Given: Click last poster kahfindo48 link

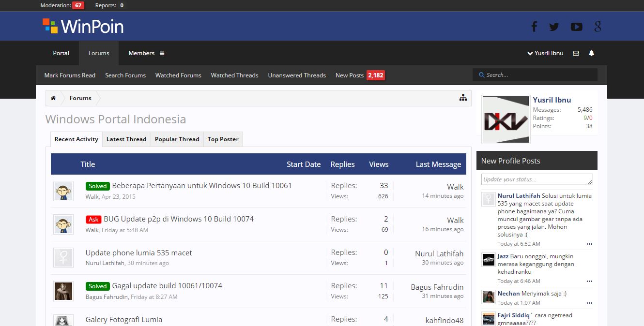Looking at the screenshot, I should pos(445,321).
